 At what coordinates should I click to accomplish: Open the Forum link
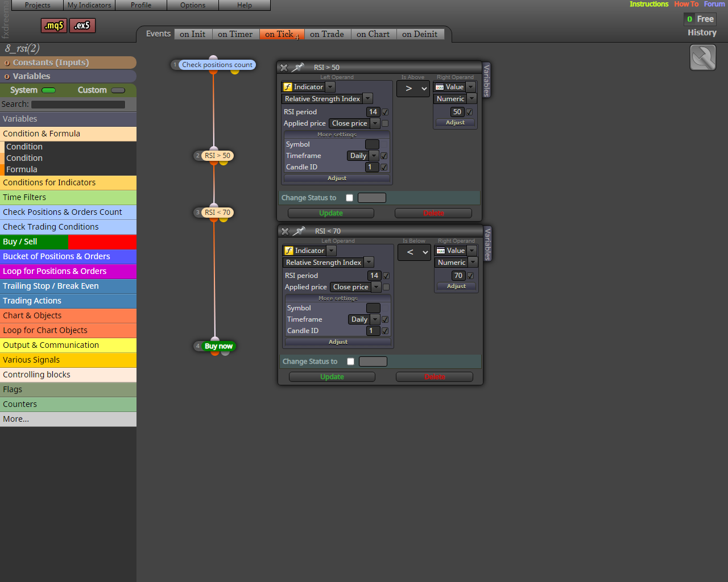point(714,4)
